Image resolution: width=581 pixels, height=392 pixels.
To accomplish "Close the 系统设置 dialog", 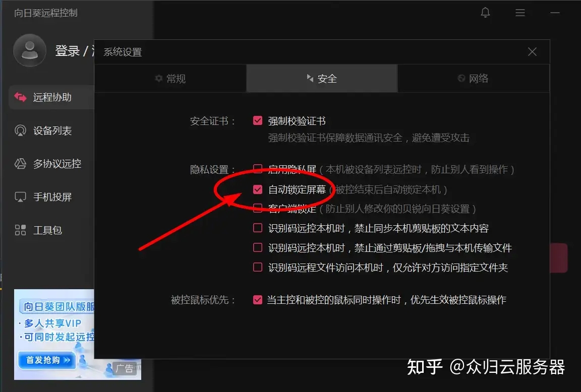I will [x=532, y=52].
